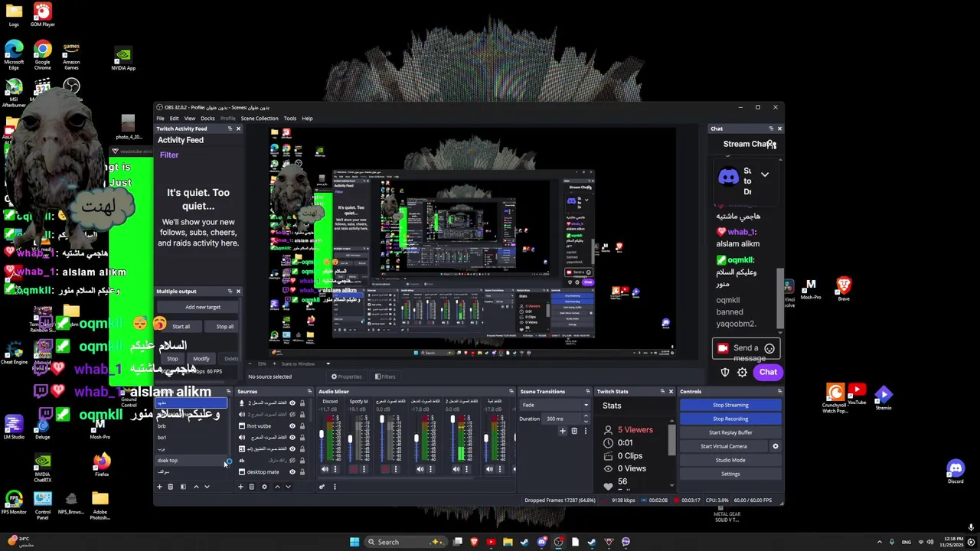Open advanced audio properties in Audio Mixer
The height and width of the screenshot is (551, 980).
(322, 487)
